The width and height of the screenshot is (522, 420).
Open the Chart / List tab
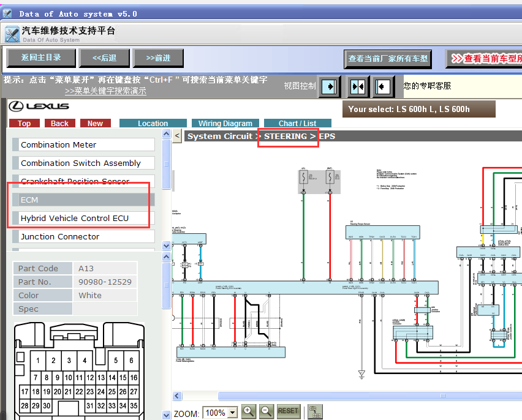298,123
